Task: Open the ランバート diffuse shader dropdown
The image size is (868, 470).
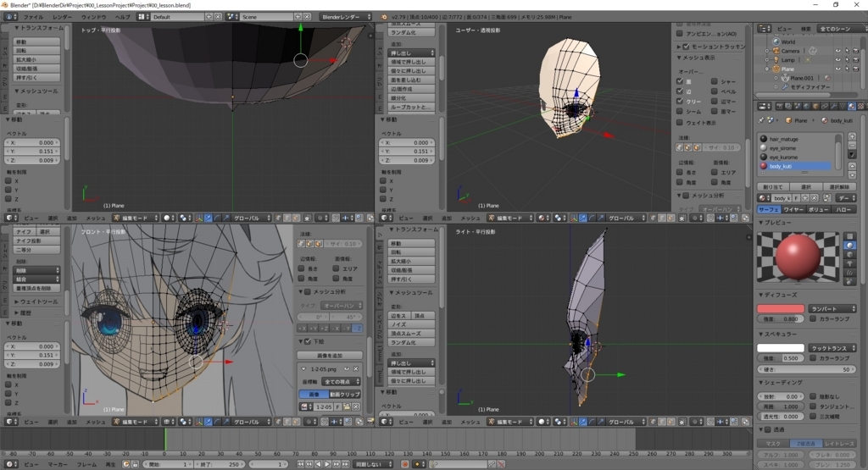Action: coord(832,308)
